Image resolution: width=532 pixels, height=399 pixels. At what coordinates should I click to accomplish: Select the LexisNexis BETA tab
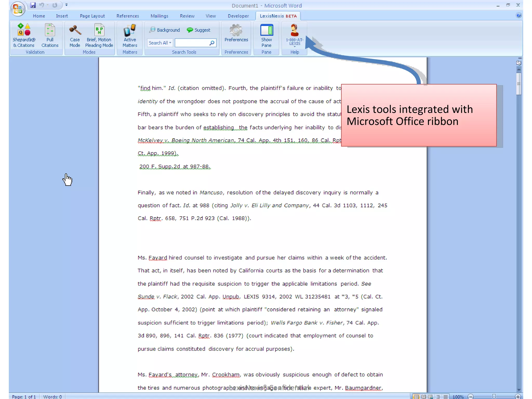click(278, 16)
